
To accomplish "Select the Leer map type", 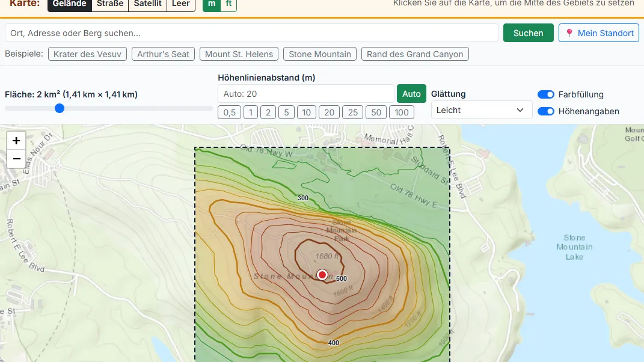I will pyautogui.click(x=181, y=4).
